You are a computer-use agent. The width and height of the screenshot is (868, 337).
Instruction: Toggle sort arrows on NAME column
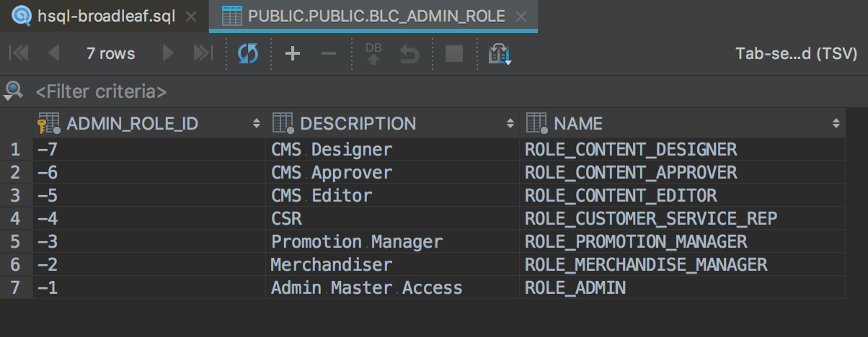click(836, 123)
